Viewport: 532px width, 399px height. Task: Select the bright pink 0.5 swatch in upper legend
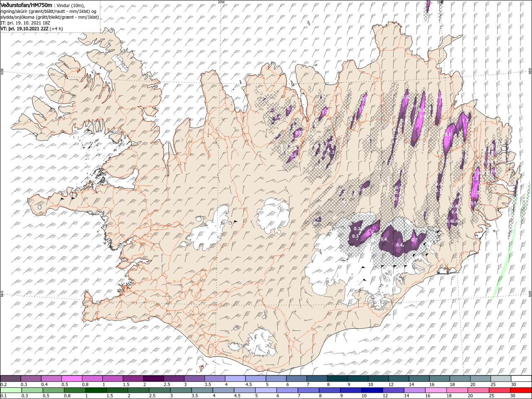click(72, 379)
